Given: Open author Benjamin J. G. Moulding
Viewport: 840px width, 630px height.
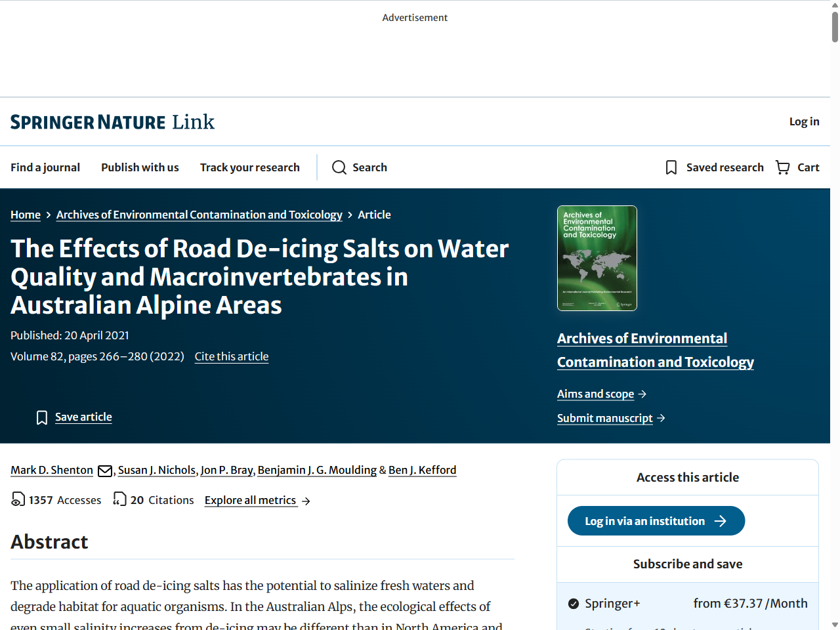Looking at the screenshot, I should coord(317,470).
